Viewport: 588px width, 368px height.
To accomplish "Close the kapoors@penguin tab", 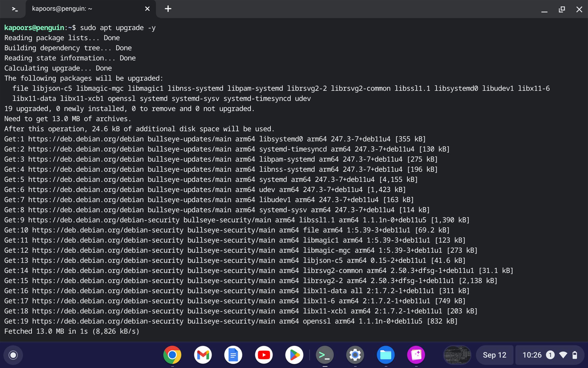I will coord(147,9).
